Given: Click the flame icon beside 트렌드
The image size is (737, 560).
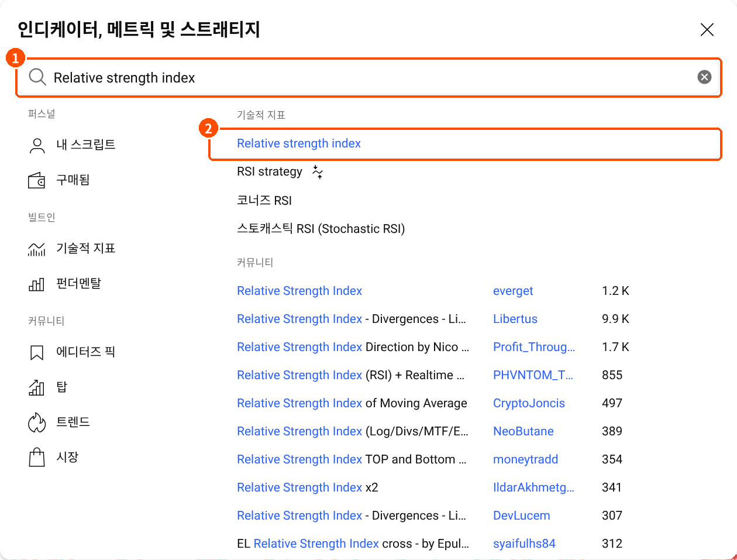Looking at the screenshot, I should coord(37,422).
